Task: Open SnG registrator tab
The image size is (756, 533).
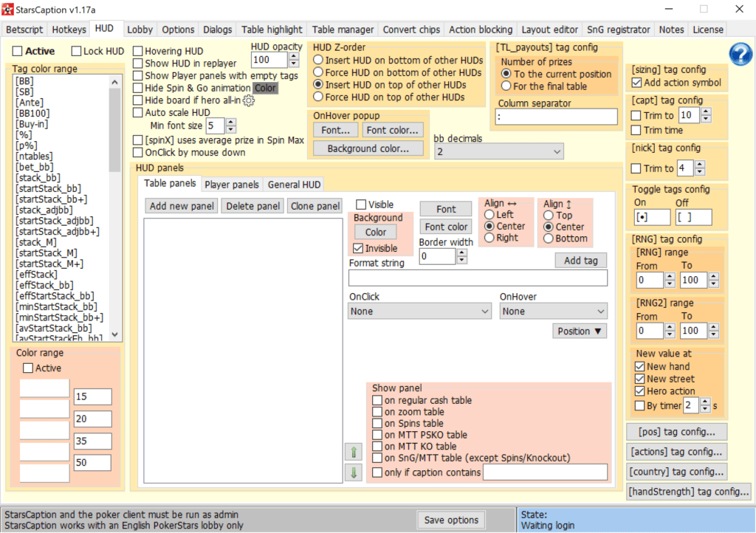Action: (618, 30)
